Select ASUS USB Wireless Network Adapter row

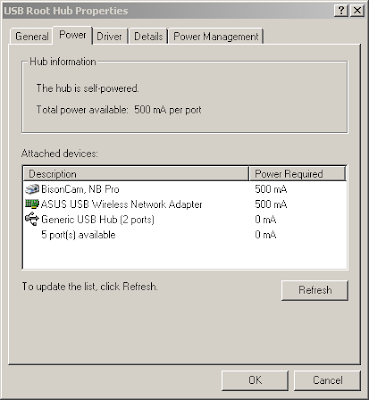185,204
